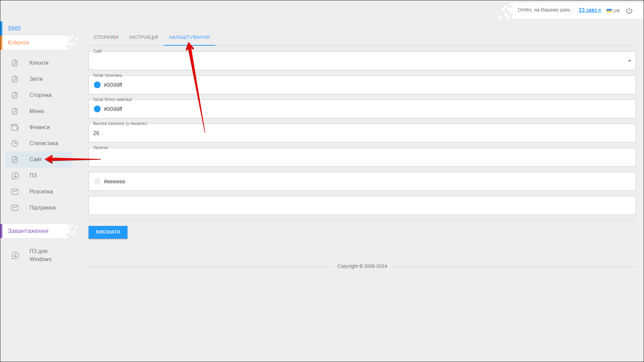Switch to the Інструкція tab
The height and width of the screenshot is (362, 644).
pyautogui.click(x=144, y=37)
